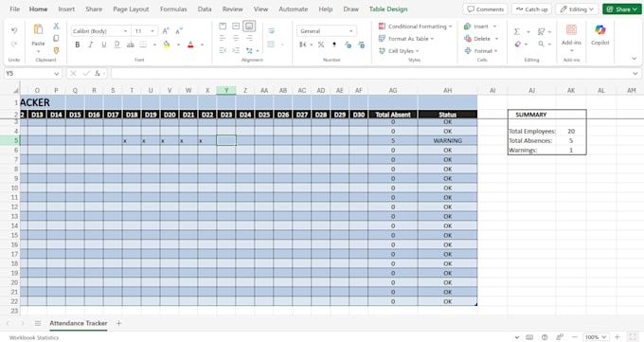Click the Clear eraser icon
The width and height of the screenshot is (644, 342).
[x=517, y=44]
